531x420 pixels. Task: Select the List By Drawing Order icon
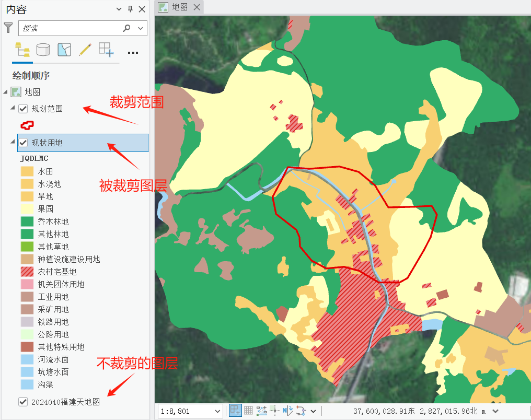22,50
